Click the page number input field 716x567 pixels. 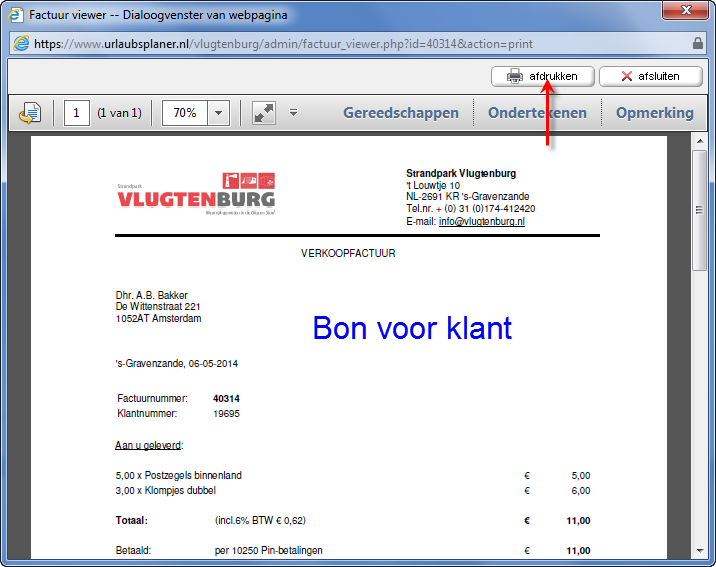[76, 113]
